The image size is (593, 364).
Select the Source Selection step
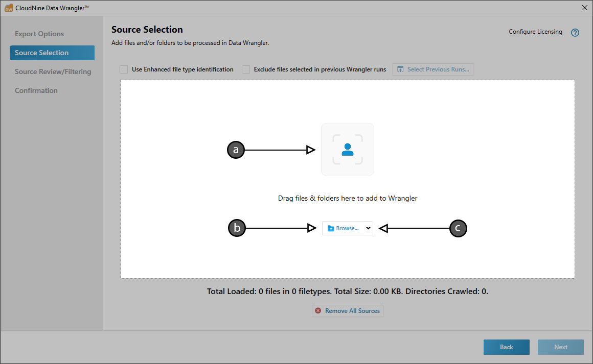52,53
